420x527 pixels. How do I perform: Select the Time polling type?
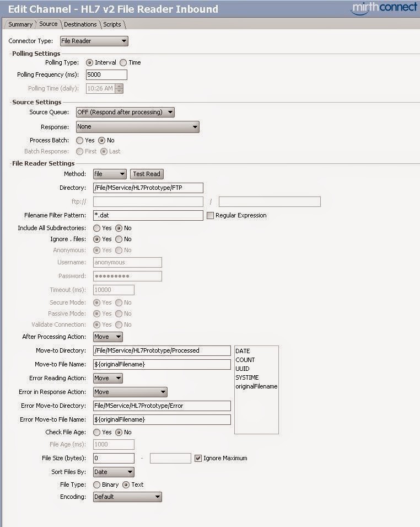click(125, 62)
